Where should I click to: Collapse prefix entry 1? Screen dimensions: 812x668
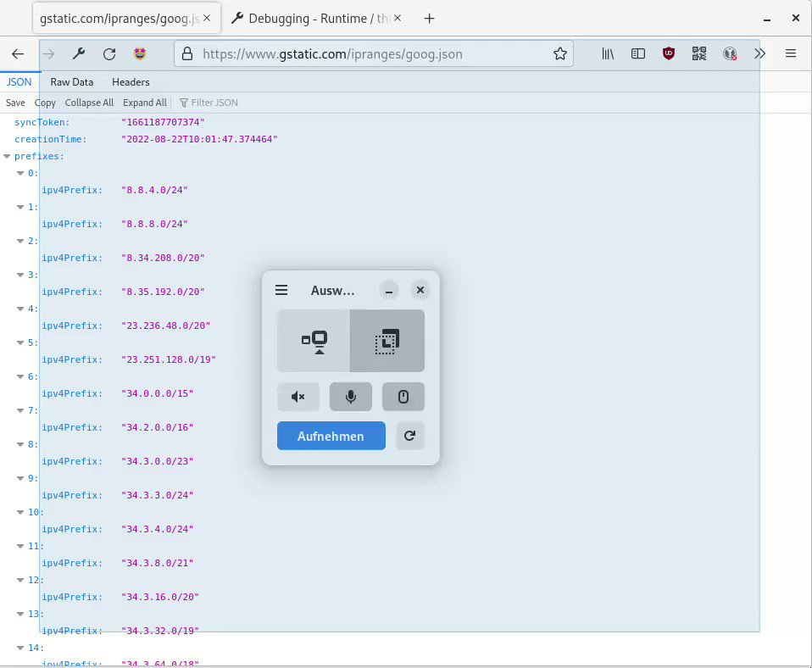coord(20,207)
